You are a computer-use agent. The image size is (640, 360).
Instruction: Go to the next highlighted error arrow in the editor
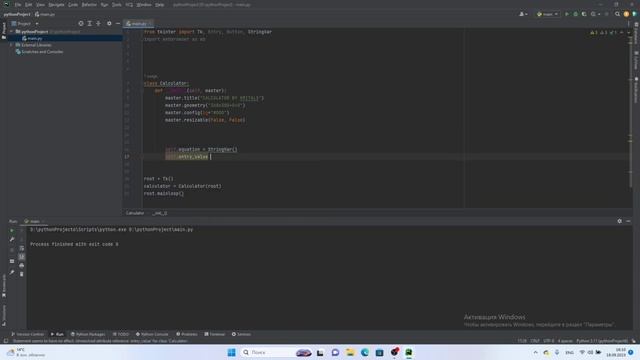coord(629,33)
